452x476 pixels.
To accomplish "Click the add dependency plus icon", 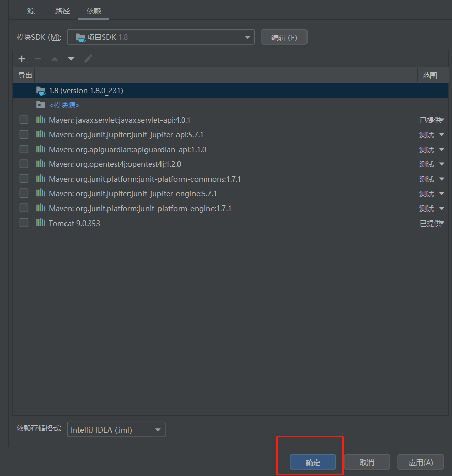I will click(x=22, y=58).
